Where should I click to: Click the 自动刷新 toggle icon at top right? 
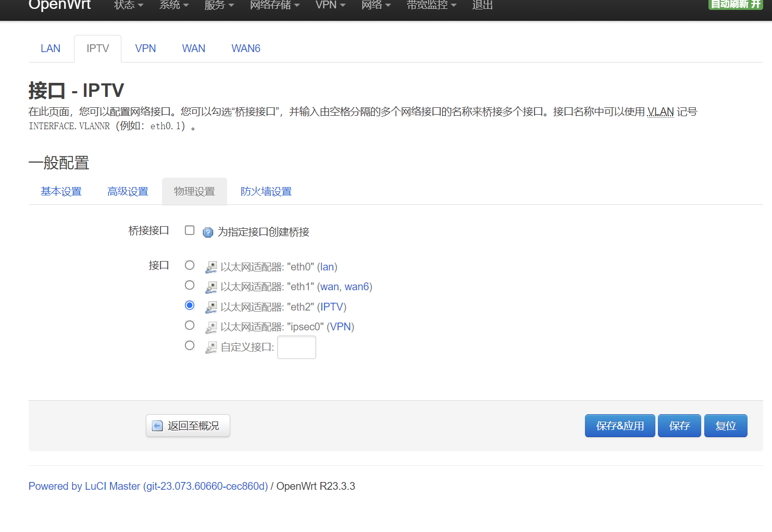(735, 4)
